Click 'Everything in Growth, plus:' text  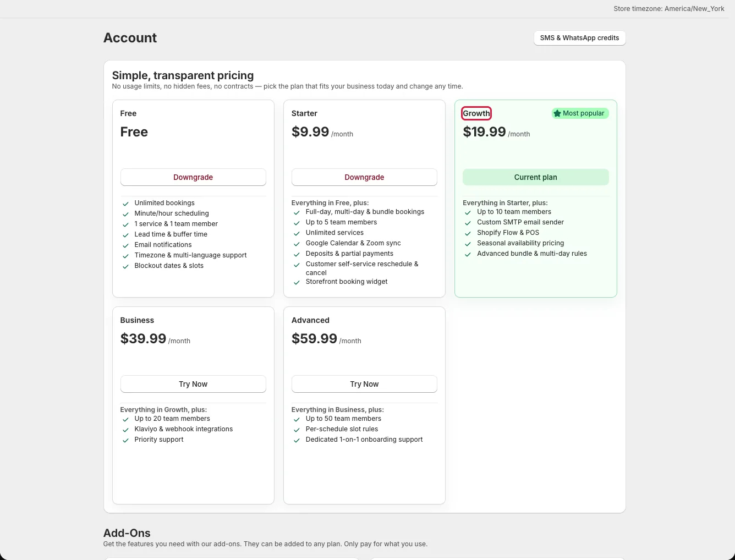163,410
